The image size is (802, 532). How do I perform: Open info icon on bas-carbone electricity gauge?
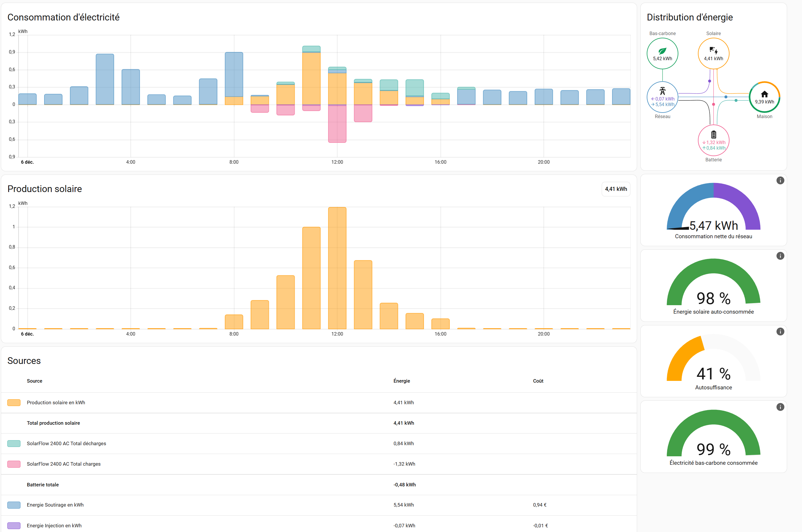click(x=780, y=407)
